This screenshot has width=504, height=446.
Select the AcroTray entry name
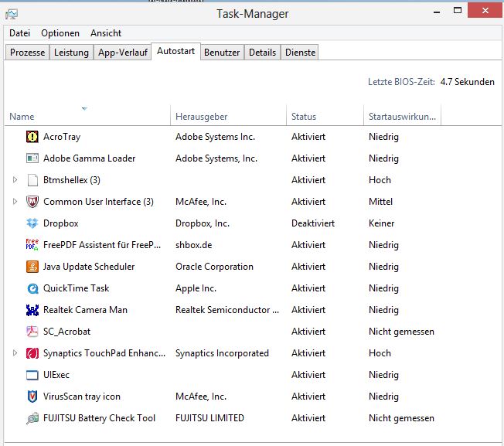(x=62, y=137)
